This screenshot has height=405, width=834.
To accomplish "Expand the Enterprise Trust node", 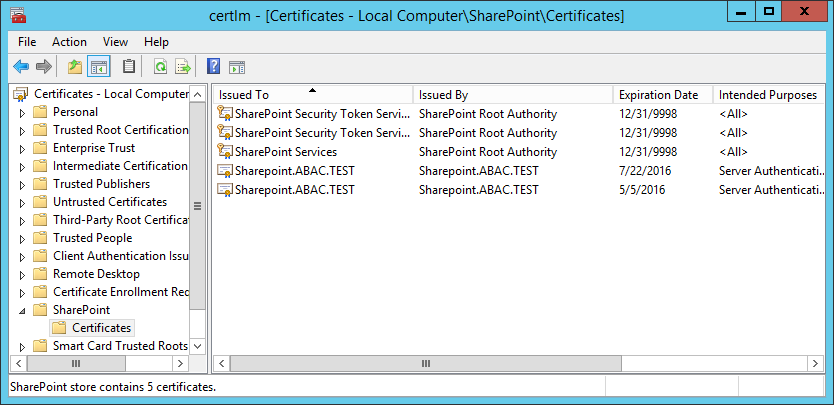I will point(22,149).
